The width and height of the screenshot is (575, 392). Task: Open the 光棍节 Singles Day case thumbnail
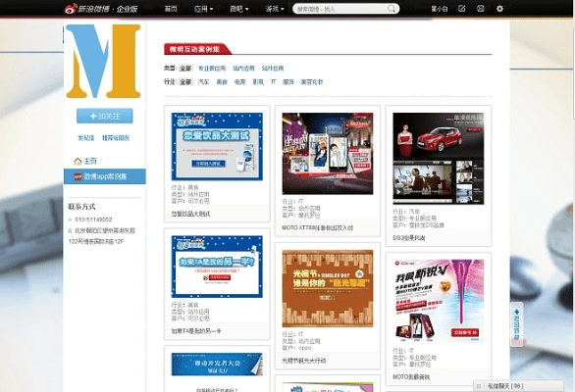pyautogui.click(x=328, y=288)
